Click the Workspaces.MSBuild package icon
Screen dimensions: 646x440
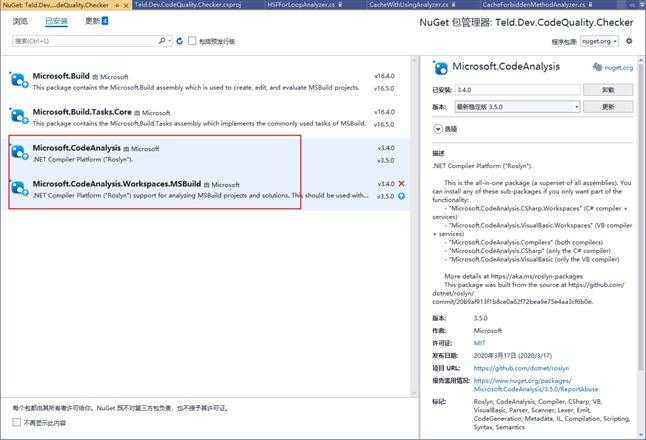click(x=19, y=188)
